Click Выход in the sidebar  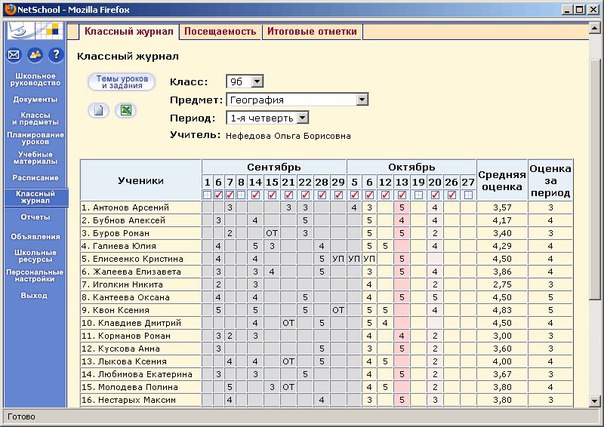click(x=34, y=296)
